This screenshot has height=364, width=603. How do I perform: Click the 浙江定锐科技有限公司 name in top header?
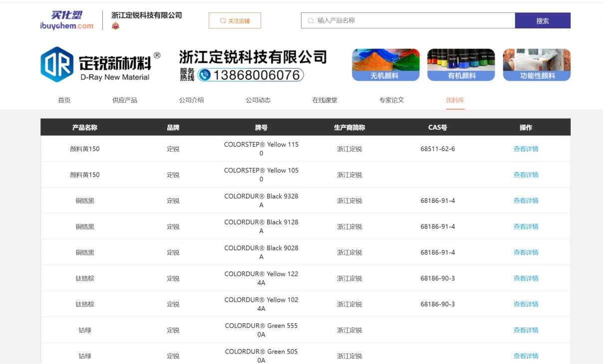(147, 15)
